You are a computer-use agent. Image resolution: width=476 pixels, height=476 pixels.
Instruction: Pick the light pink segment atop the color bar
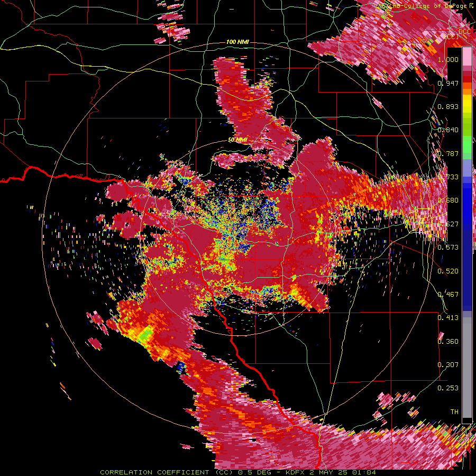pyautogui.click(x=467, y=57)
